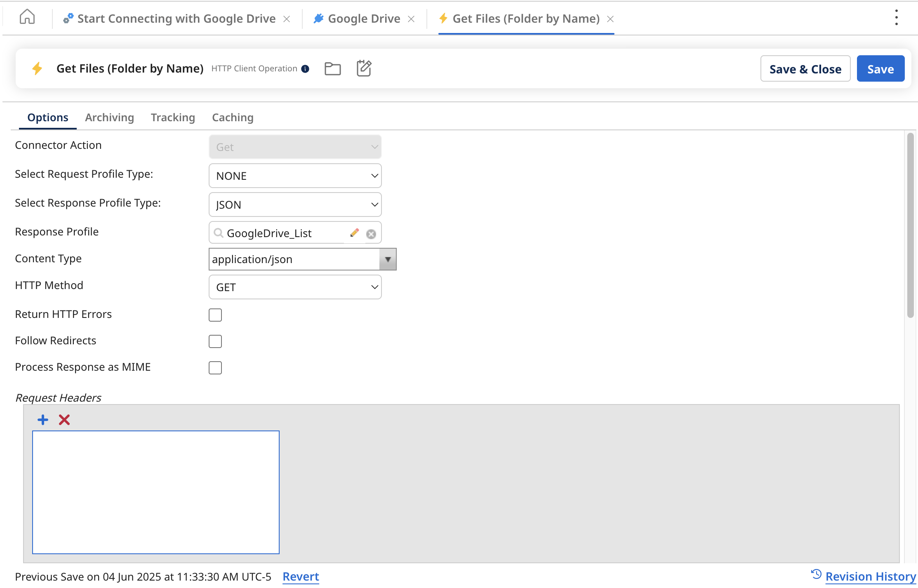Image resolution: width=918 pixels, height=588 pixels.
Task: Expand the Content Type combo box arrow
Action: pyautogui.click(x=388, y=259)
